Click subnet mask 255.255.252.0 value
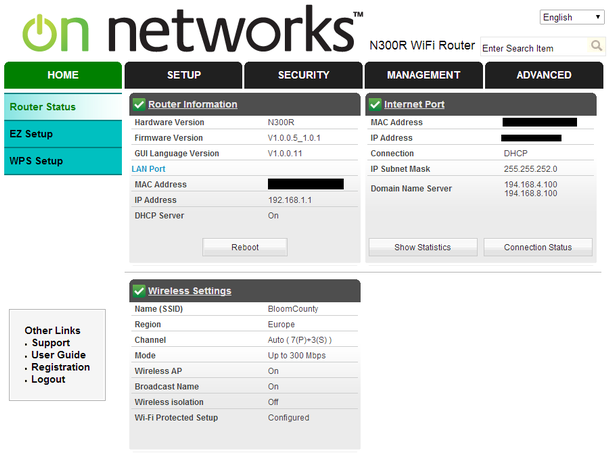Viewport: 610px width, 467px height. pyautogui.click(x=531, y=169)
